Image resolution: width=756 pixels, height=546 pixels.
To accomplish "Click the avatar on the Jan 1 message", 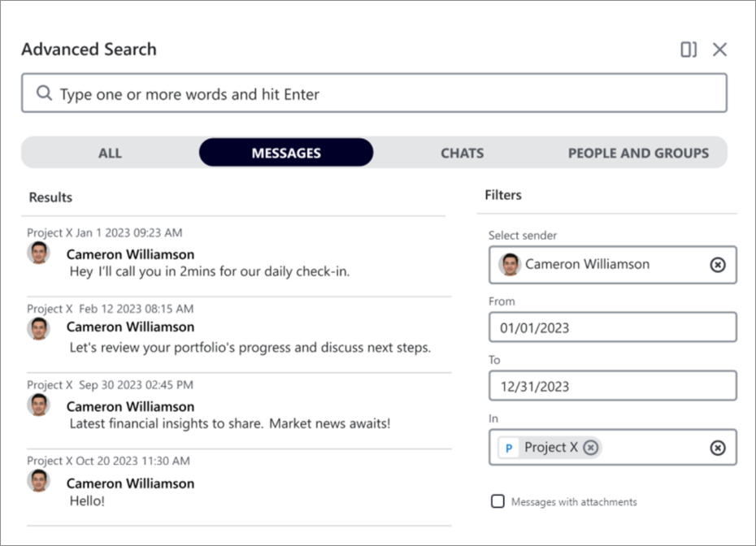I will tap(38, 253).
